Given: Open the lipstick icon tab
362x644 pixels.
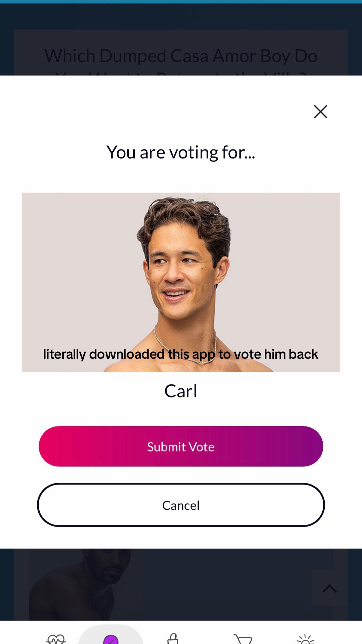Looking at the screenshot, I should tap(173, 639).
